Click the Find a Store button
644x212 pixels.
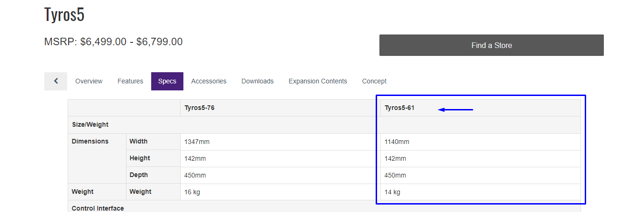491,45
